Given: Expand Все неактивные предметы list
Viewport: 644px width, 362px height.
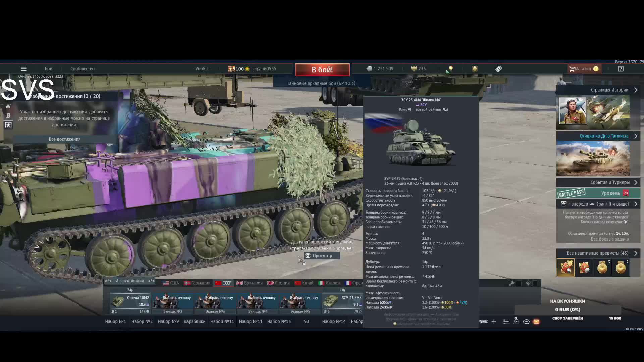Looking at the screenshot, I should [x=636, y=253].
